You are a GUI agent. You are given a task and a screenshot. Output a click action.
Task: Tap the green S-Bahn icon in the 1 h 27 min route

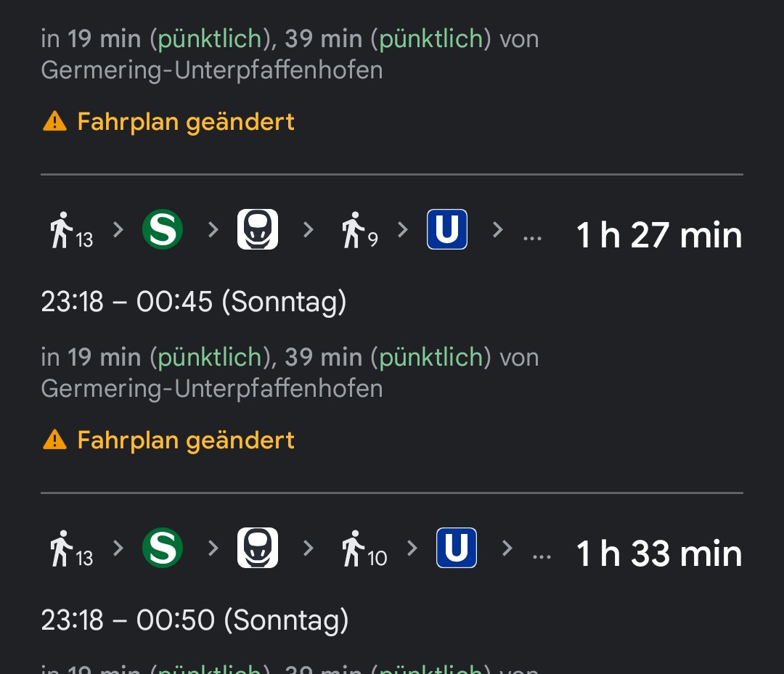(x=162, y=230)
